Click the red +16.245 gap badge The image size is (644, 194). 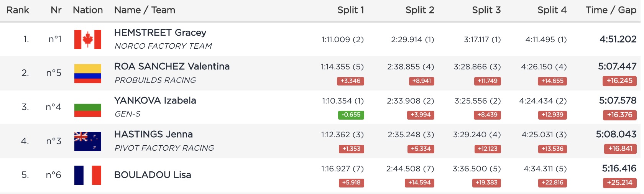tap(619, 81)
